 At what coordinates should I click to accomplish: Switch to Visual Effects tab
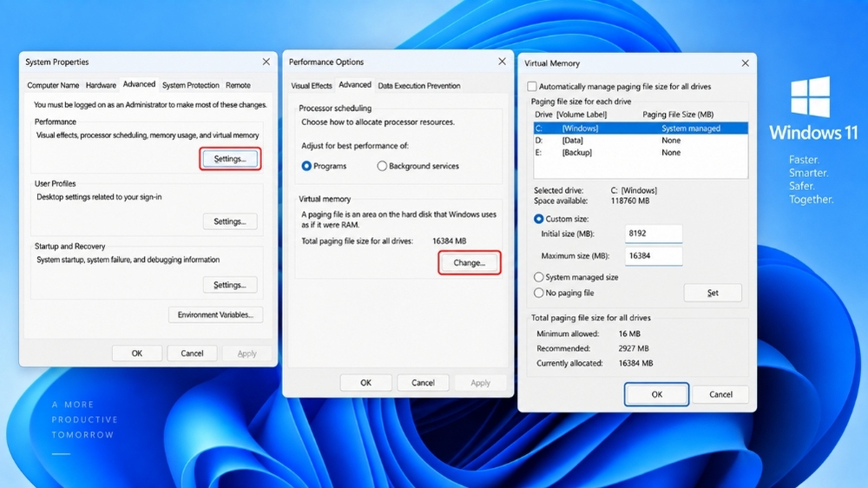click(312, 86)
